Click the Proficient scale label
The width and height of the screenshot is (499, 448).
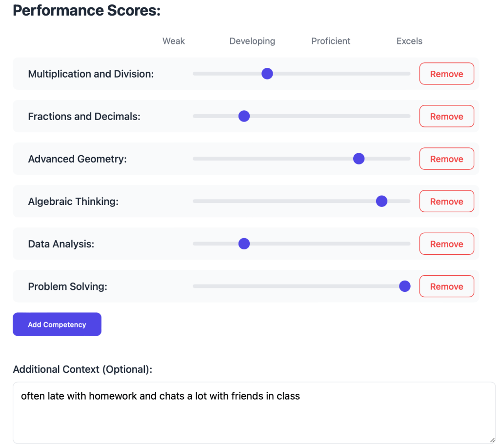pyautogui.click(x=331, y=41)
